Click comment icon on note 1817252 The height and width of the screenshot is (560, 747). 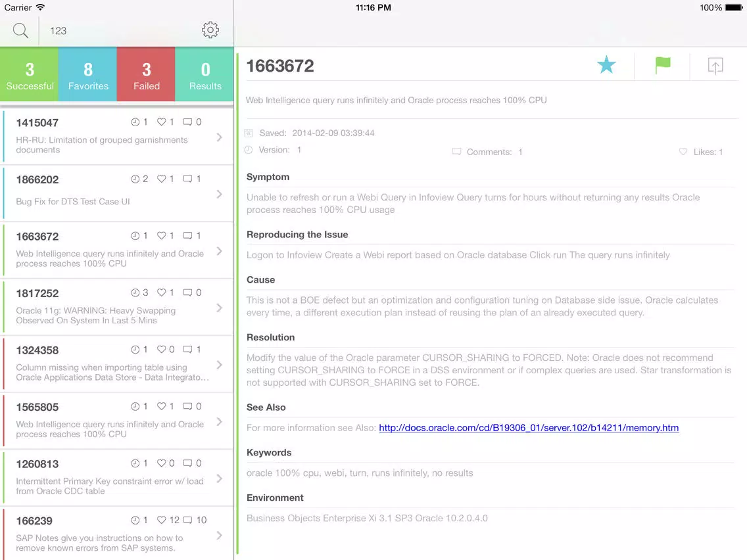click(x=187, y=292)
